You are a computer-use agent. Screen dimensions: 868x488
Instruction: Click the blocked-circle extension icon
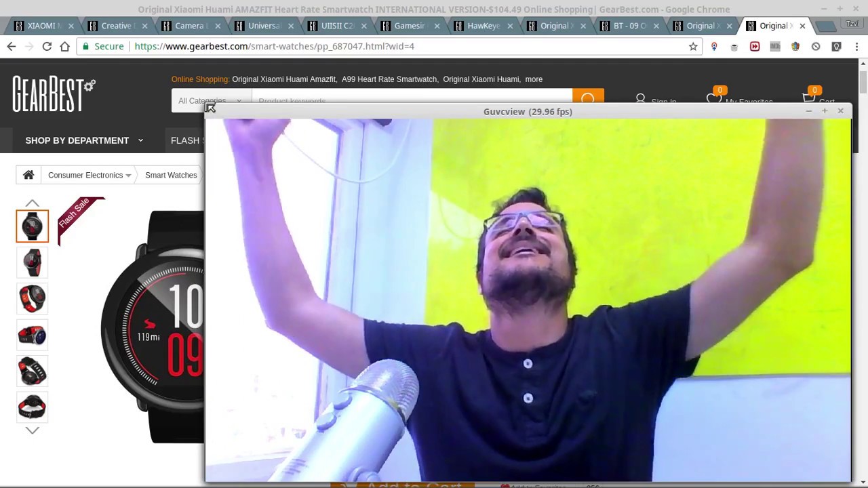pyautogui.click(x=816, y=46)
